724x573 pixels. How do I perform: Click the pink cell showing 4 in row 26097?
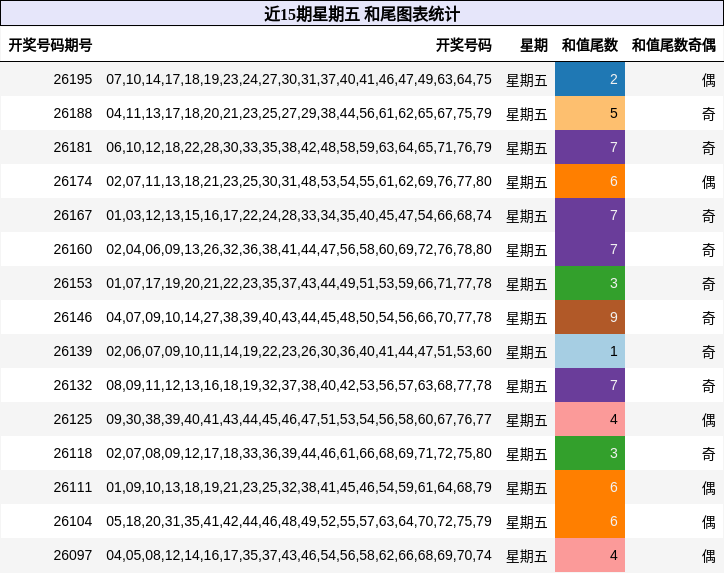coord(590,555)
